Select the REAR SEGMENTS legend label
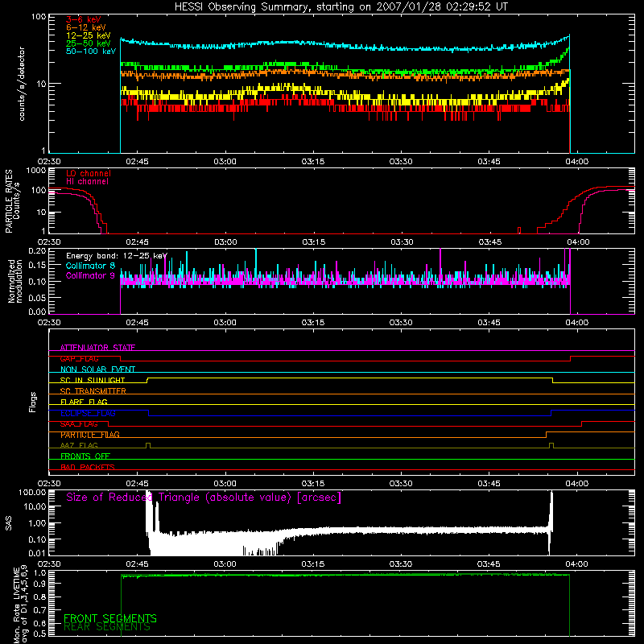 [107, 626]
